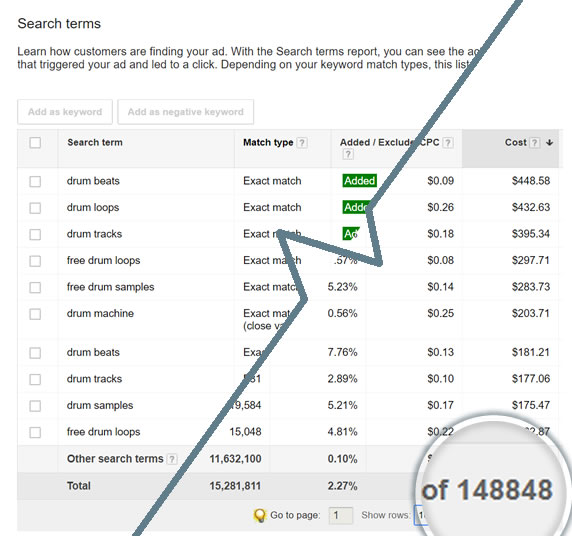The width and height of the screenshot is (572, 536).
Task: Check the free drum loops row with 15,048
Action: 35,432
